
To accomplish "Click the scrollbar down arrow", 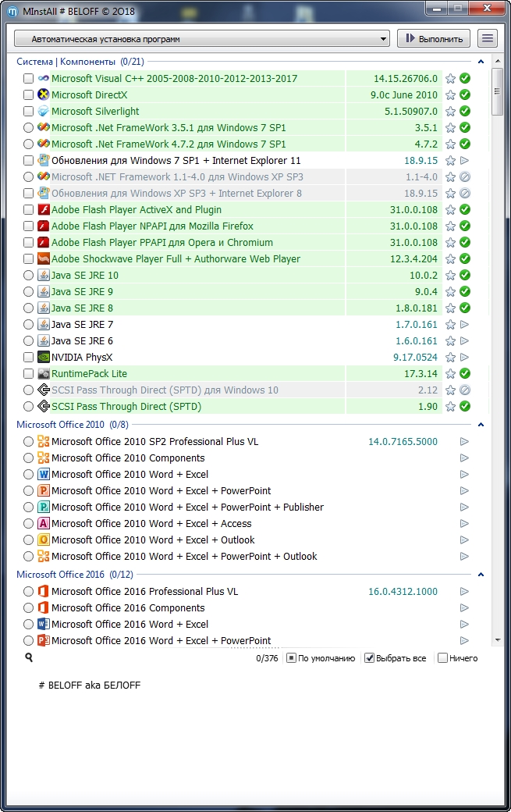I will tap(498, 640).
